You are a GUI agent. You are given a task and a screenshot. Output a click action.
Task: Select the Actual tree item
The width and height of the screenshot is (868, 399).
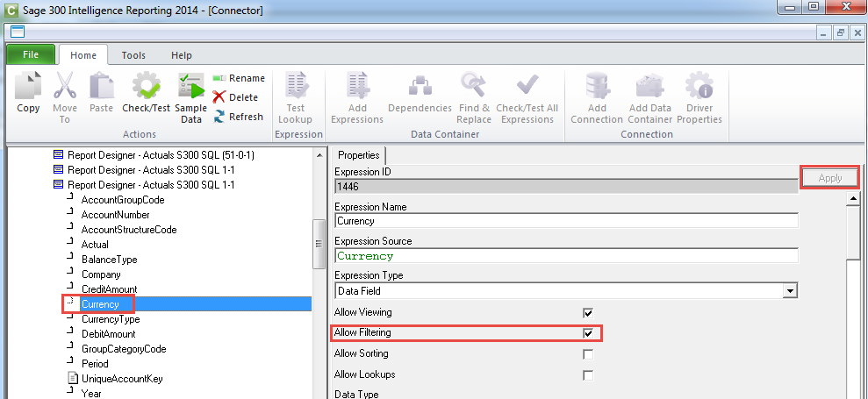click(x=95, y=245)
